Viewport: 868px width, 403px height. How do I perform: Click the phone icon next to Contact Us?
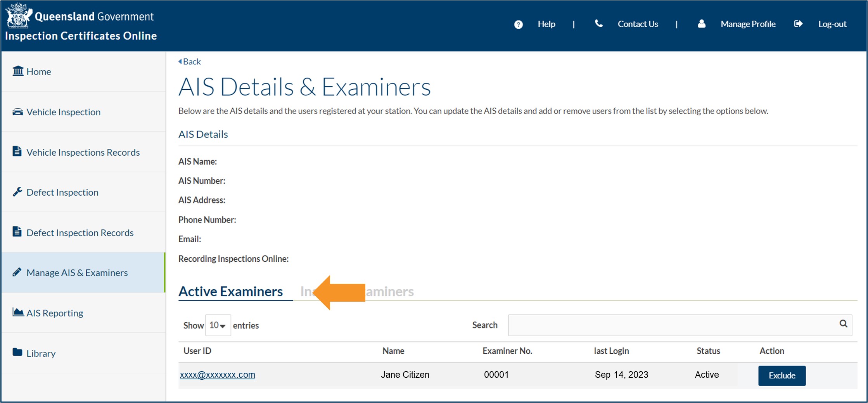tap(598, 24)
